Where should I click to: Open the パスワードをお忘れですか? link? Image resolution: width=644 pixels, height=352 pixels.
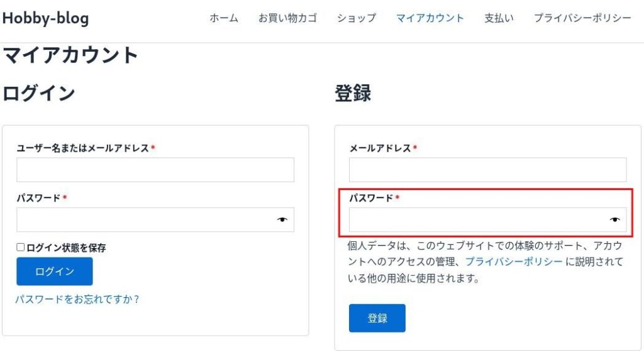coord(77,299)
